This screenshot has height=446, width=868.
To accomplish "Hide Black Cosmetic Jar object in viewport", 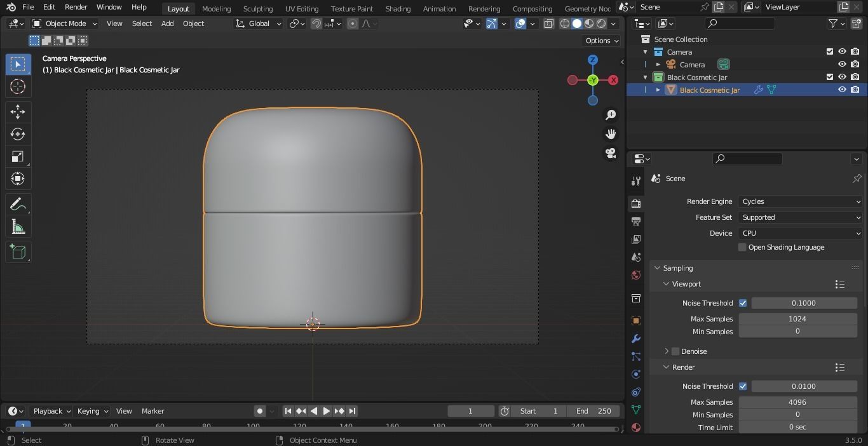I will coord(842,90).
